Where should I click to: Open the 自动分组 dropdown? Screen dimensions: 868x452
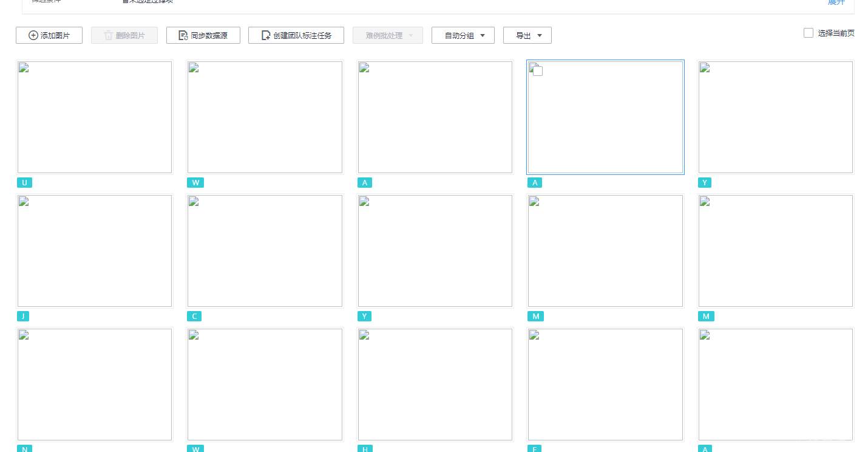[x=463, y=35]
